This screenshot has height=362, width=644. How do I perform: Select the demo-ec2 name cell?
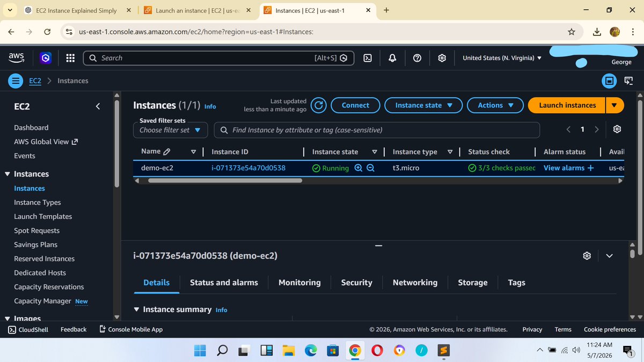point(157,168)
